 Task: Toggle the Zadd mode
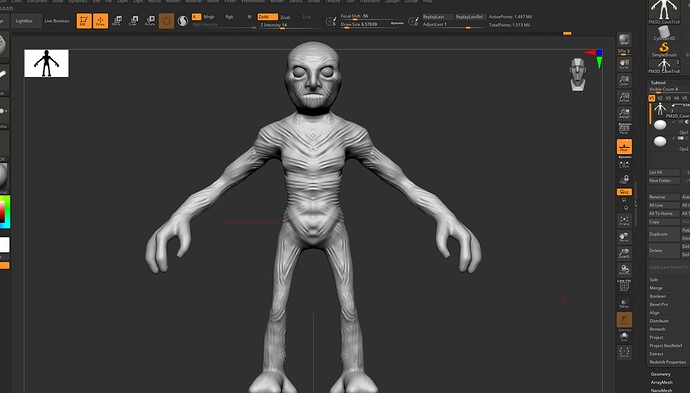[267, 17]
